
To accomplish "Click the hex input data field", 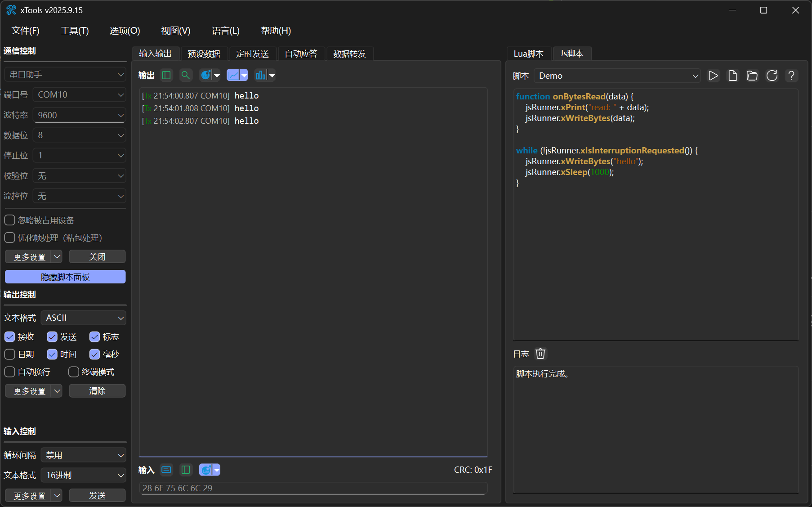I will click(314, 488).
